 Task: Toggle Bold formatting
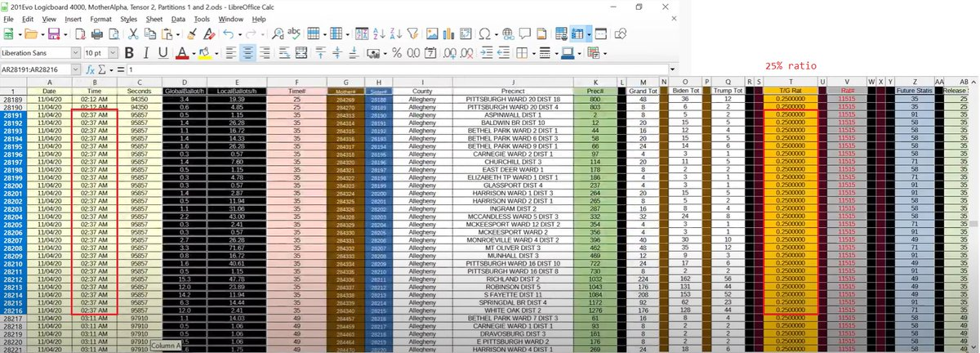(129, 53)
